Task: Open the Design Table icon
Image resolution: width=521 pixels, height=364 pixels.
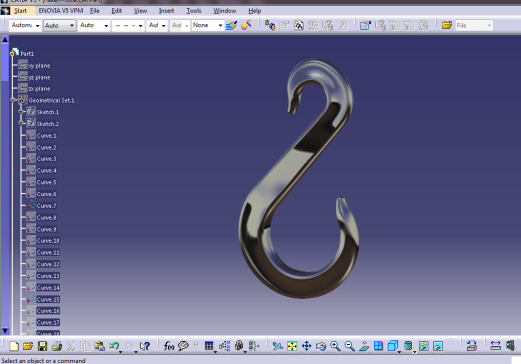Action: pos(209,346)
